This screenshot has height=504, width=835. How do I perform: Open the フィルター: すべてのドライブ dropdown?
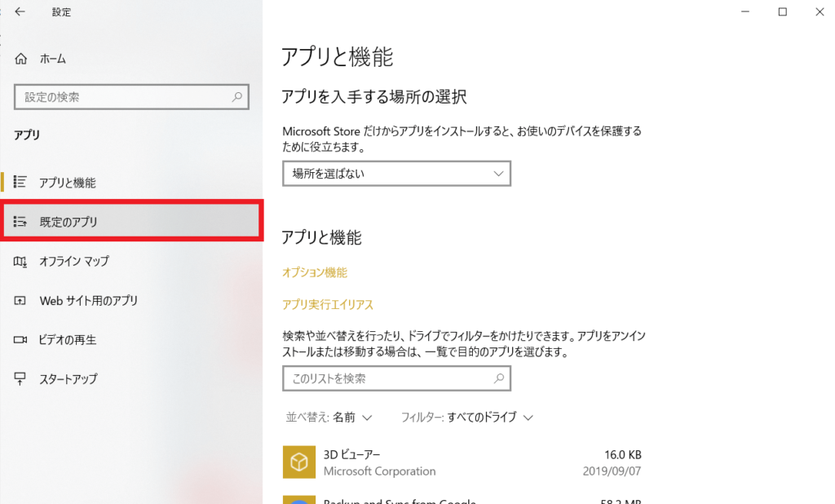[466, 417]
